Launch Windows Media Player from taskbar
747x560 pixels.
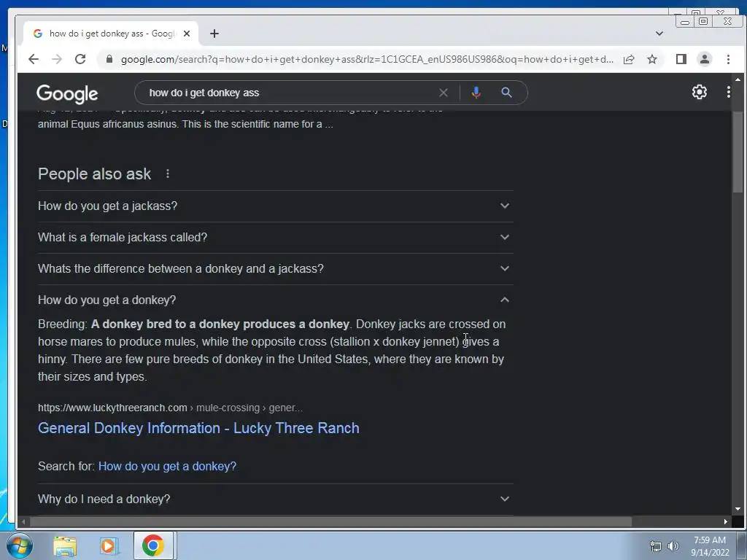click(108, 546)
